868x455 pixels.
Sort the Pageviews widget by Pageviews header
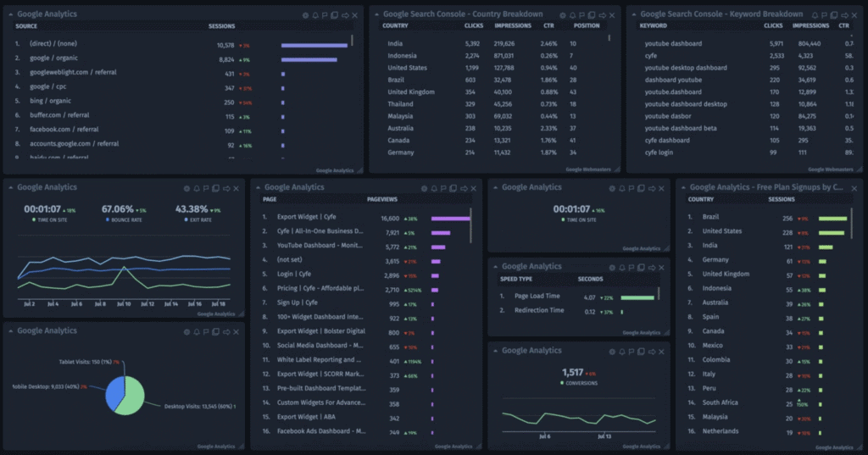pos(382,199)
